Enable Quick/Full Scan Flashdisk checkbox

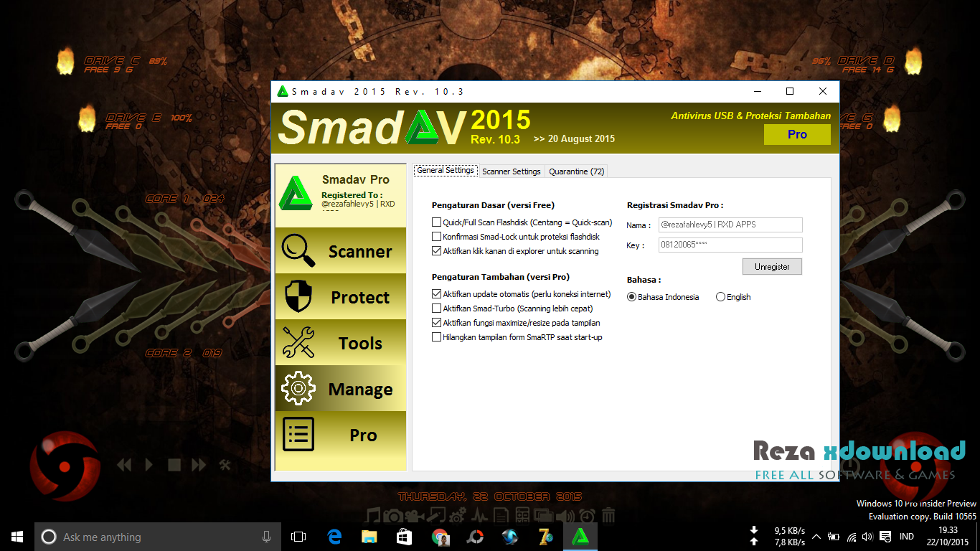(x=436, y=222)
